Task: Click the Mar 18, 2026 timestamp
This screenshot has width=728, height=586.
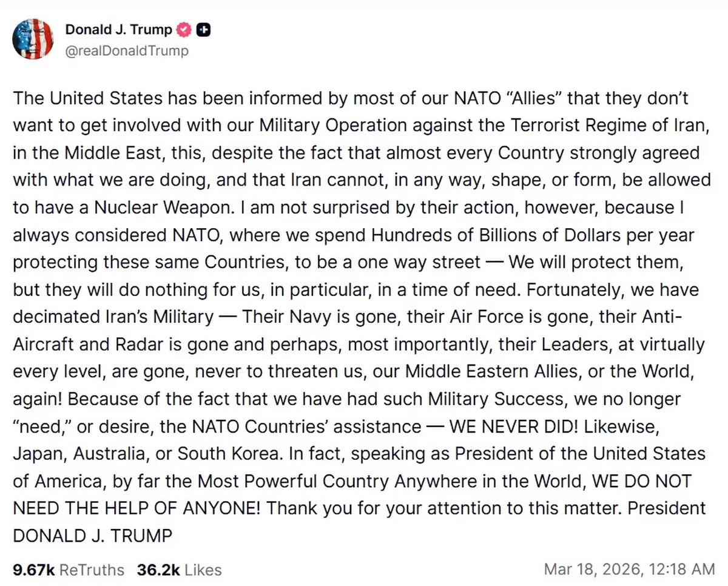Action: [x=629, y=569]
